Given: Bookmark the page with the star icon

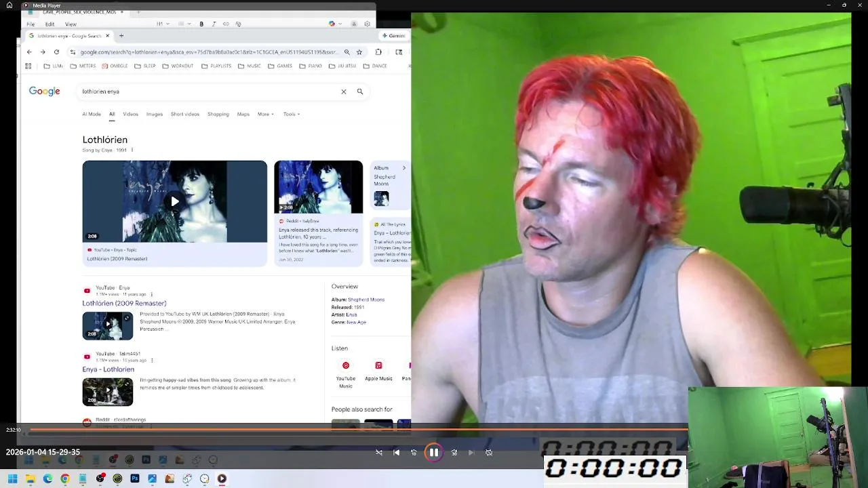Looking at the screenshot, I should [359, 52].
